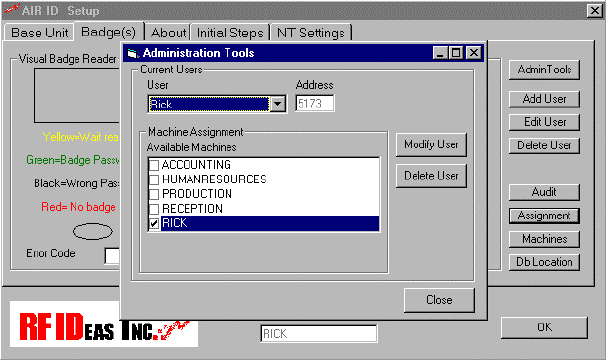Tick the PRODUCTION machine checkbox

[x=154, y=194]
